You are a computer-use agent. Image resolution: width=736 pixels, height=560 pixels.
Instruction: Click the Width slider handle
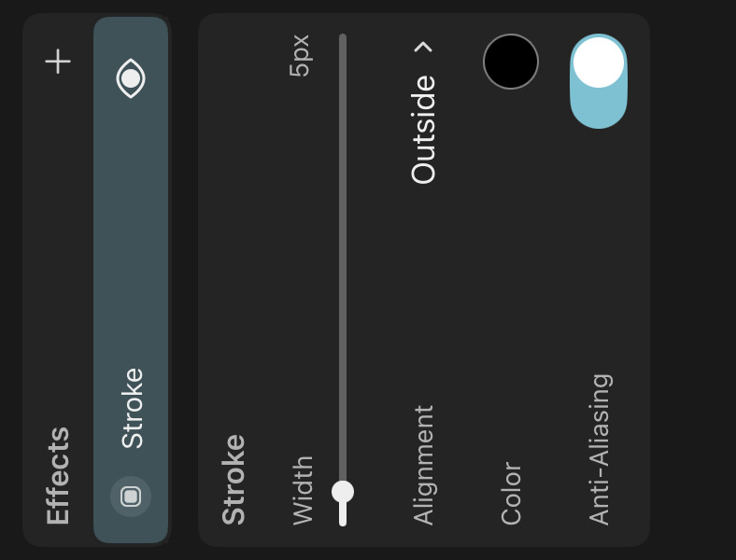point(343,491)
